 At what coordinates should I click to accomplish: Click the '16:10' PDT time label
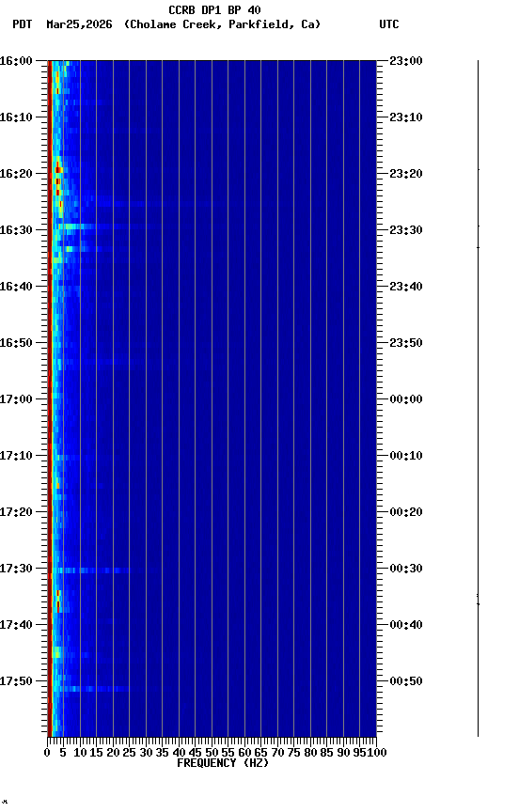coord(16,117)
